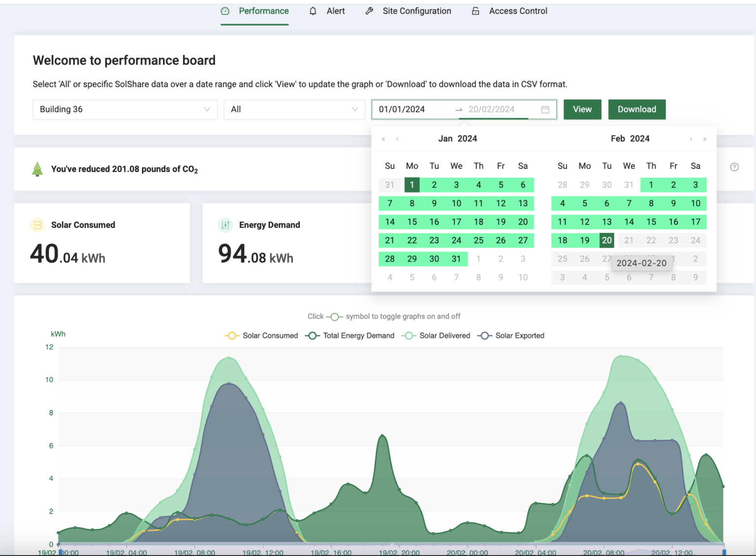Go to previous month using single-left arrow

[x=397, y=139]
